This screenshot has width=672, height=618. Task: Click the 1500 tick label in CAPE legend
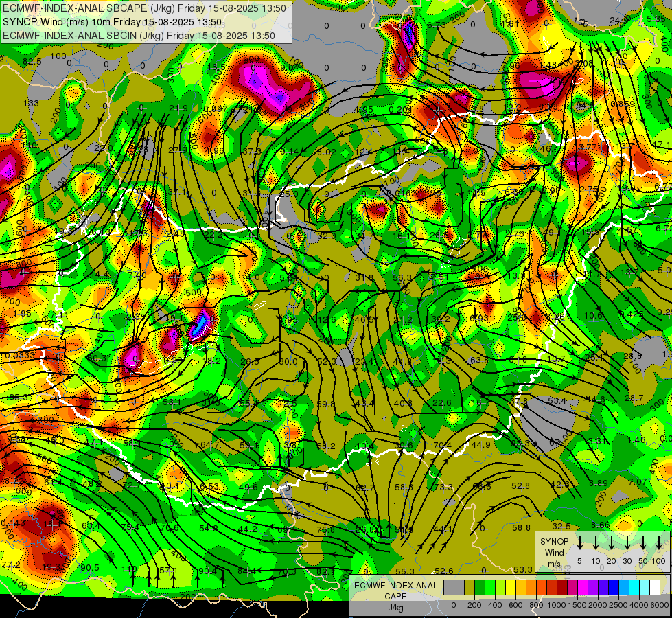coord(577,605)
